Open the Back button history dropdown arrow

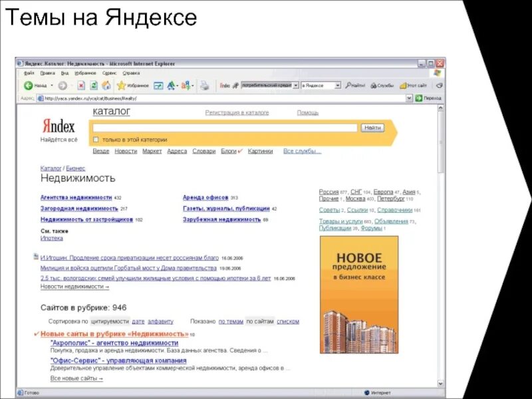click(x=52, y=86)
